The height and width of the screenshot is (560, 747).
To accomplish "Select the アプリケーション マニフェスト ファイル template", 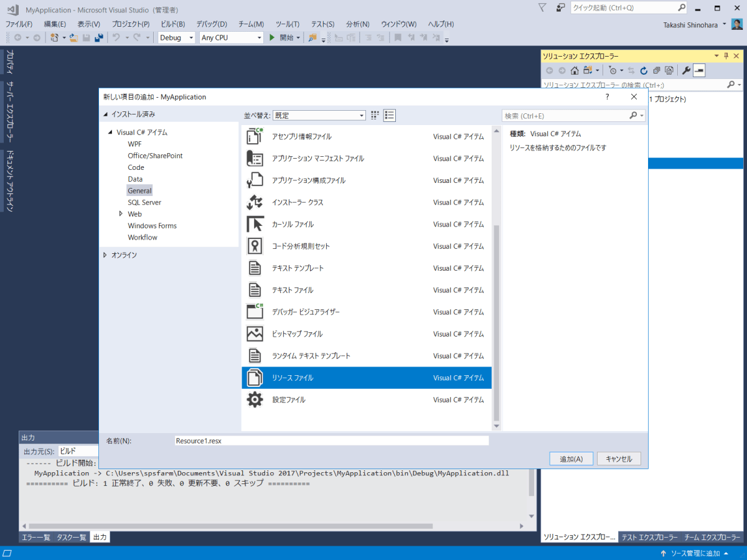I will [367, 158].
